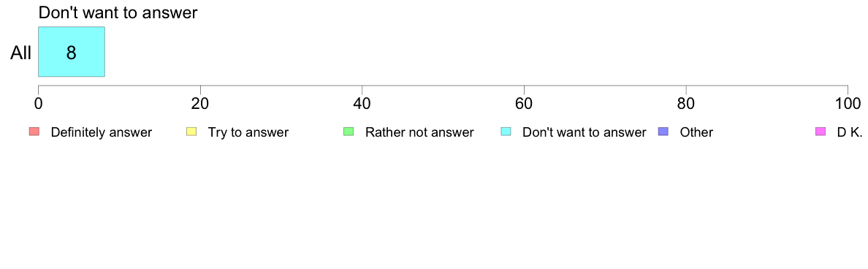Click the 60 axis tick label
This screenshot has height=269, width=868.
coord(524,103)
